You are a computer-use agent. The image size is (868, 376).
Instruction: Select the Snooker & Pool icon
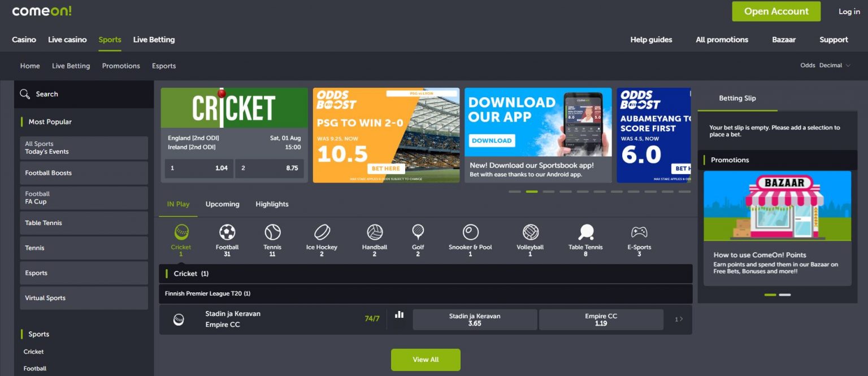pyautogui.click(x=470, y=232)
